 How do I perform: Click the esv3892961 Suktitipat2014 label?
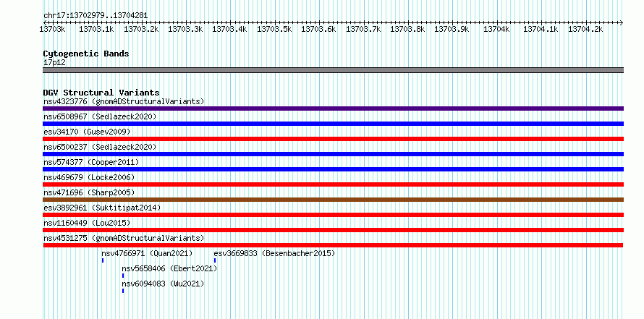(x=102, y=208)
